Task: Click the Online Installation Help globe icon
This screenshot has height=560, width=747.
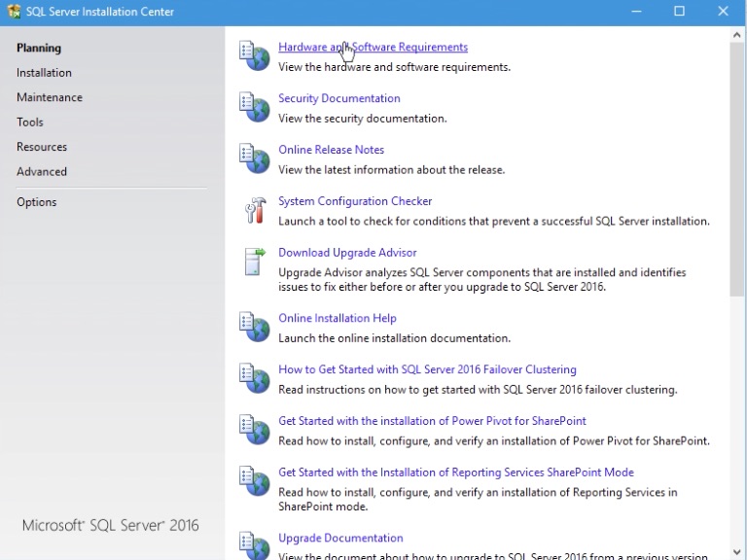Action: click(255, 327)
